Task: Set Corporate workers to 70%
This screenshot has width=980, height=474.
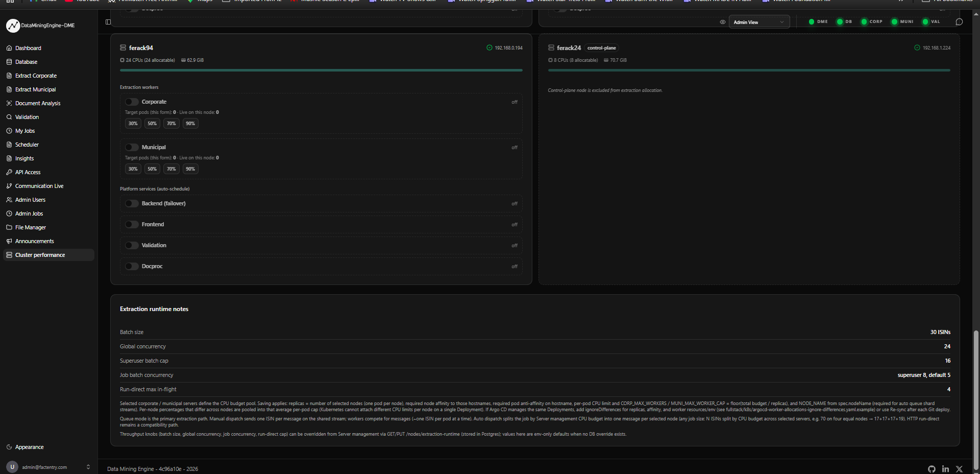Action: pyautogui.click(x=171, y=124)
